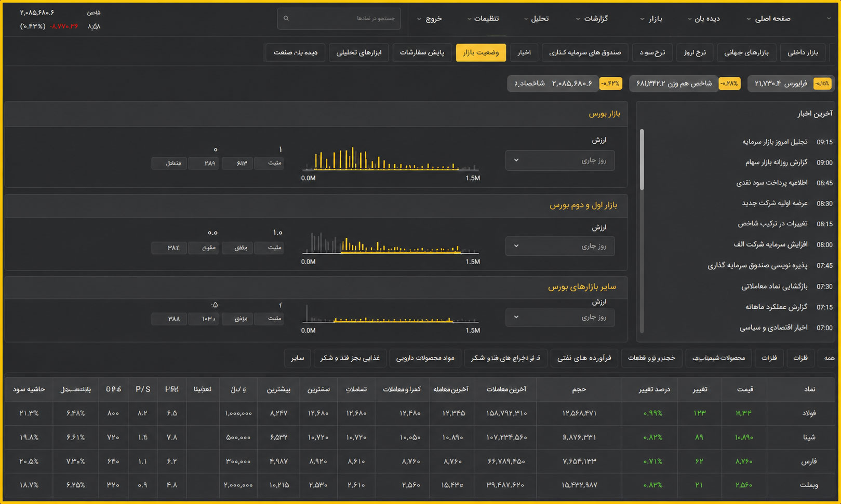Viewport: 841px width, 504px height.
Task: Open the روز جاری dropdown in the سایر بازارهای بورس panel
Action: point(560,317)
